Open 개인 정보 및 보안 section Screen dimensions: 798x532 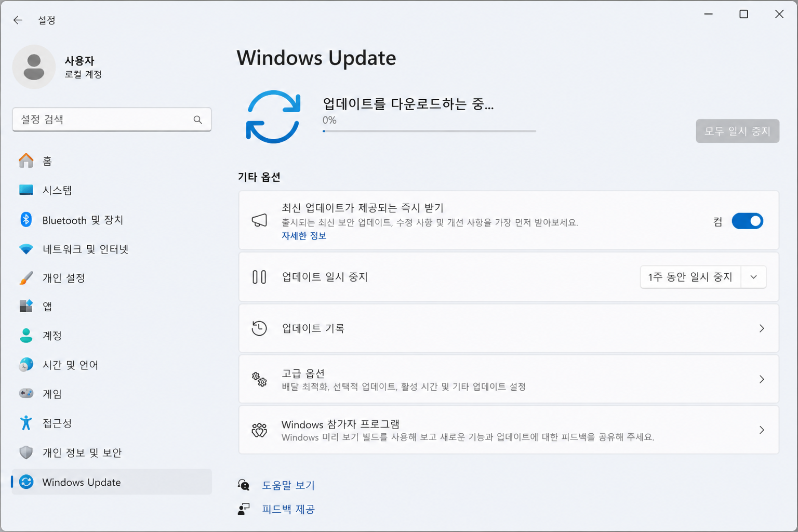tap(112, 453)
